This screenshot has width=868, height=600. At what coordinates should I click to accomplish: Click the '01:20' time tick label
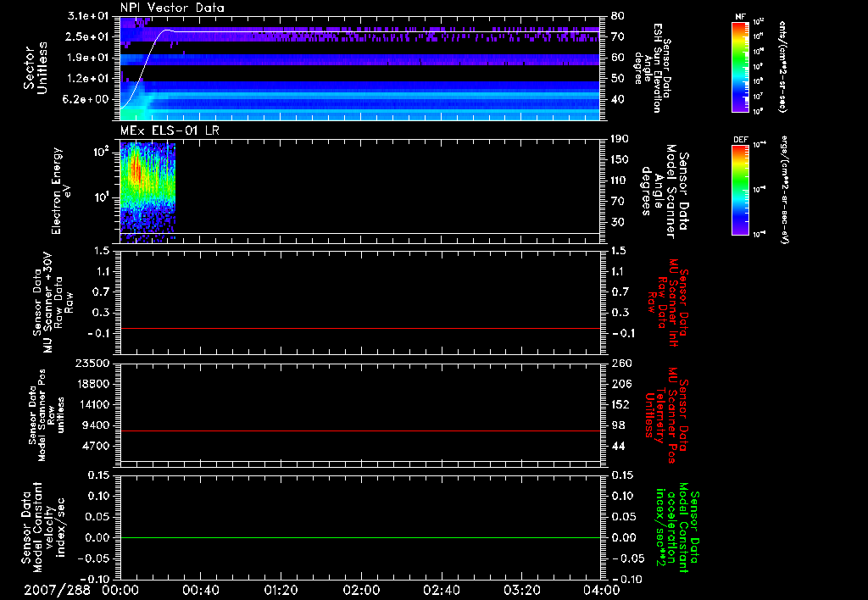pyautogui.click(x=281, y=591)
